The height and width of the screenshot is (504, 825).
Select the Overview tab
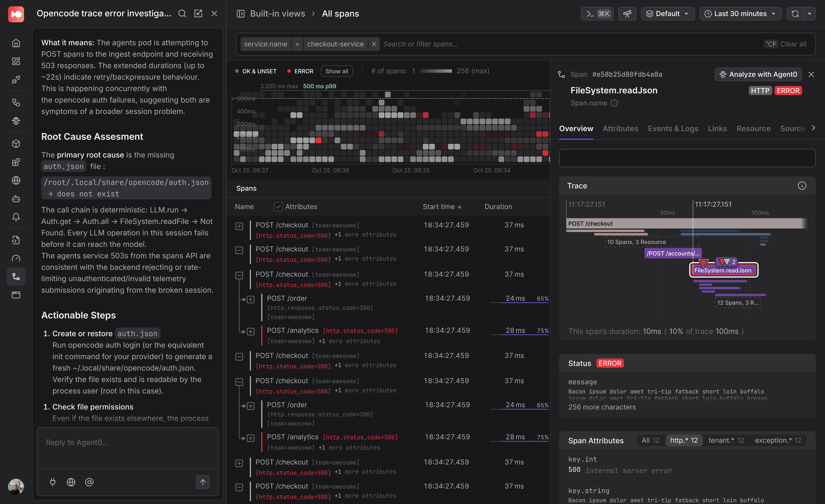[x=576, y=129]
